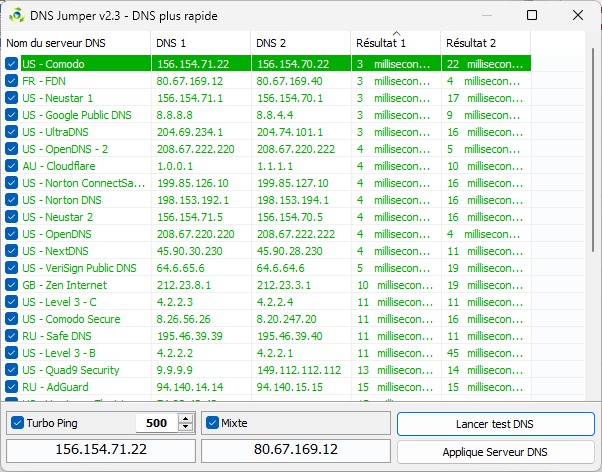Select the US - Neustar 1 server name
The image size is (602, 472).
(57, 98)
